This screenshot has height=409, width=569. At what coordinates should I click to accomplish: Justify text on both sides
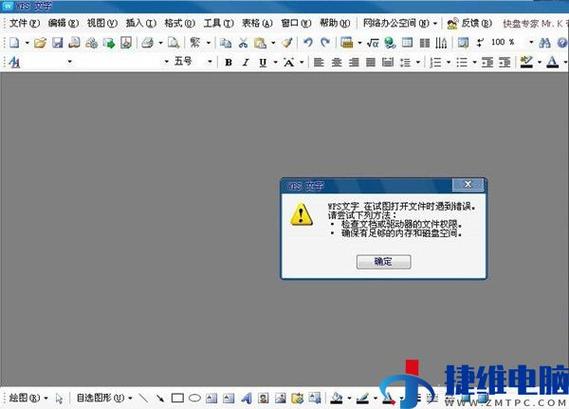pos(371,62)
